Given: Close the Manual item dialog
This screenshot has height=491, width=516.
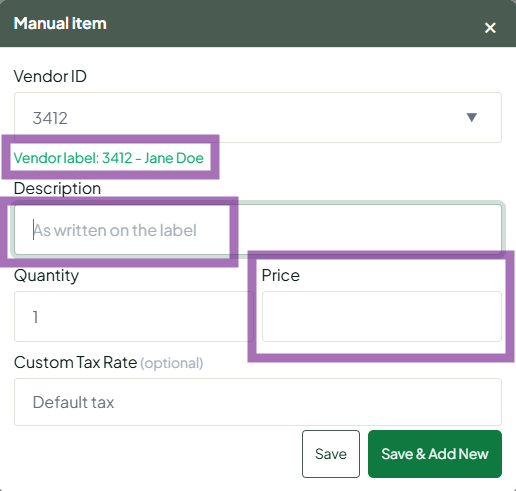Looking at the screenshot, I should pos(490,28).
